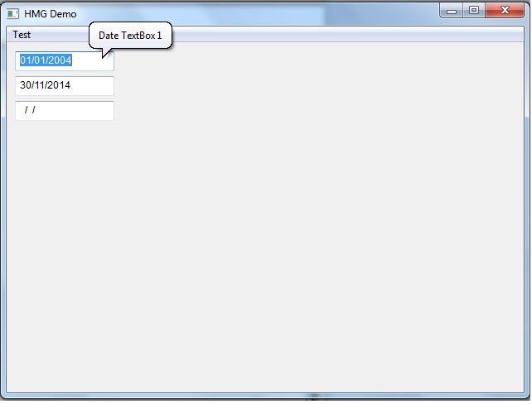Place cursor on year 2014 in second date

[x=60, y=86]
